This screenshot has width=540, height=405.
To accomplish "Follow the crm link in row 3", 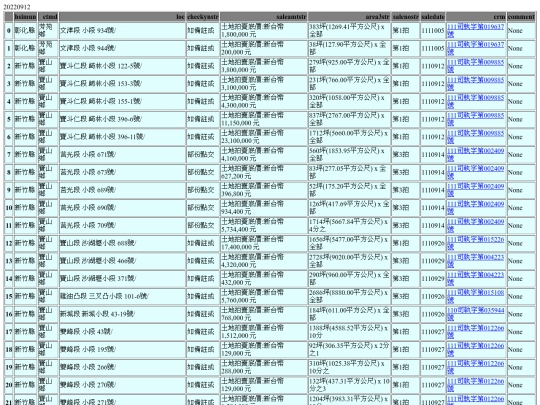I will [475, 84].
